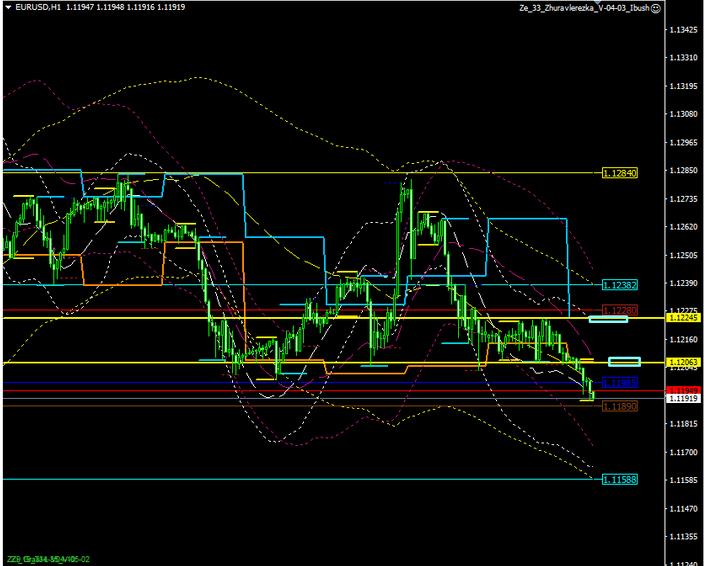The width and height of the screenshot is (704, 566).
Task: Click the 1.11700 price scale value
Action: coord(684,452)
